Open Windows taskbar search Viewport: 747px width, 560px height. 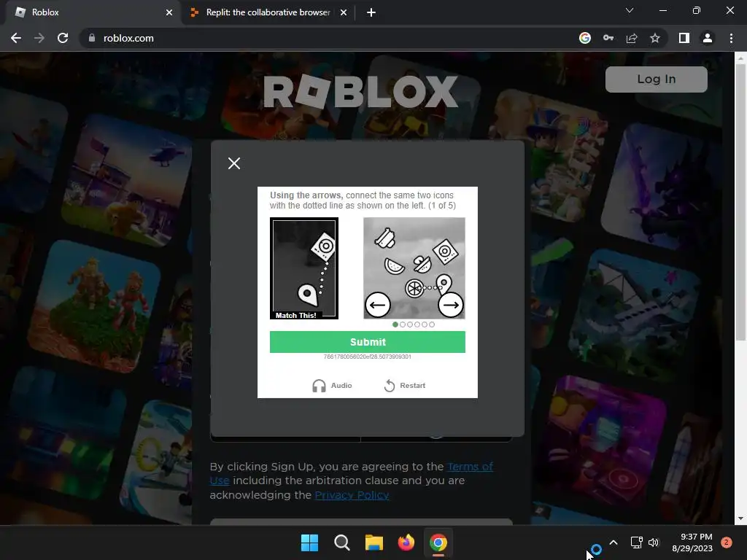pos(342,542)
